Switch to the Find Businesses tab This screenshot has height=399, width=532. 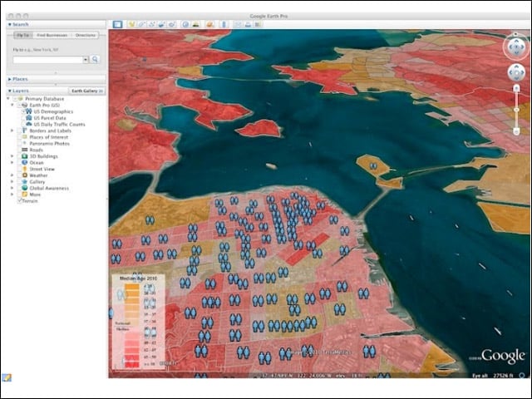pyautogui.click(x=52, y=35)
